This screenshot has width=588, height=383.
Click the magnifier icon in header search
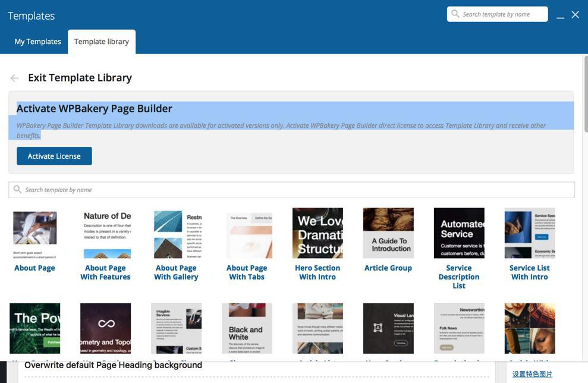(455, 14)
